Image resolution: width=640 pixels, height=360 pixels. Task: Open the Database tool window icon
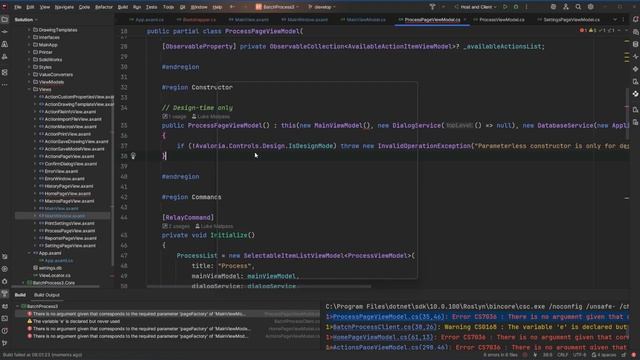point(636,44)
